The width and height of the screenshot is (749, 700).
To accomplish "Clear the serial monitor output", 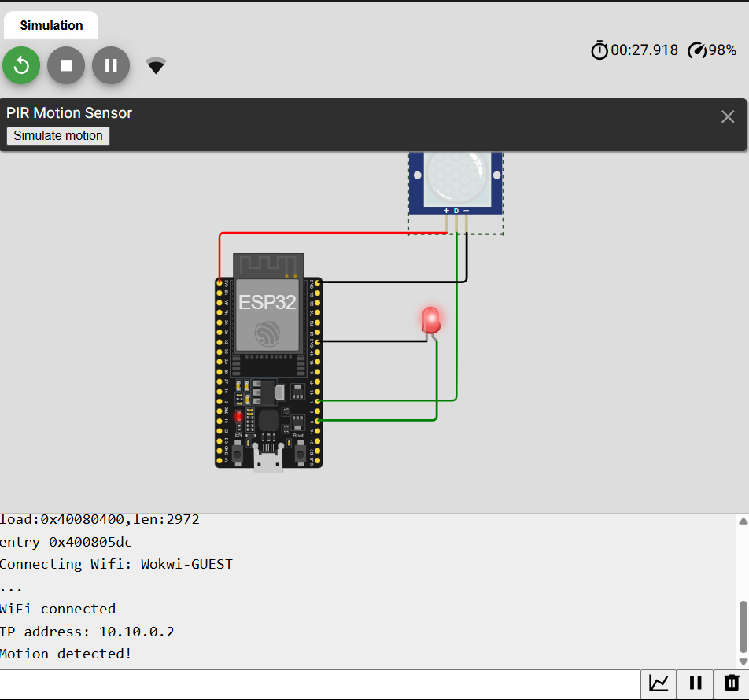I will (x=732, y=683).
